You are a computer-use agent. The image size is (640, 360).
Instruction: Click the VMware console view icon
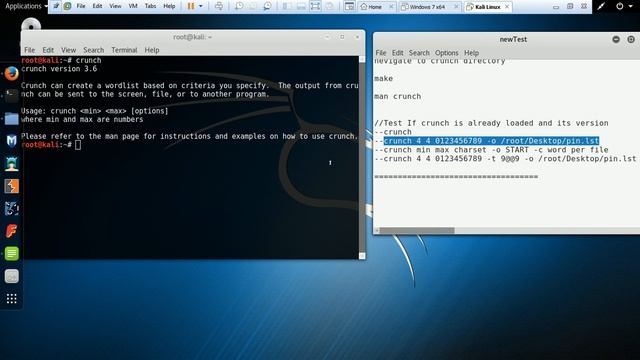349,6
